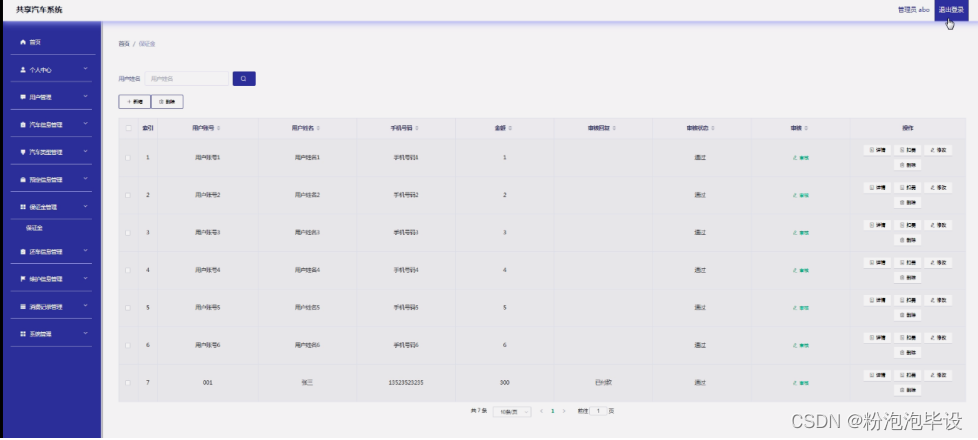The height and width of the screenshot is (440, 978).
Task: Click the 新增 add button
Action: coord(135,101)
